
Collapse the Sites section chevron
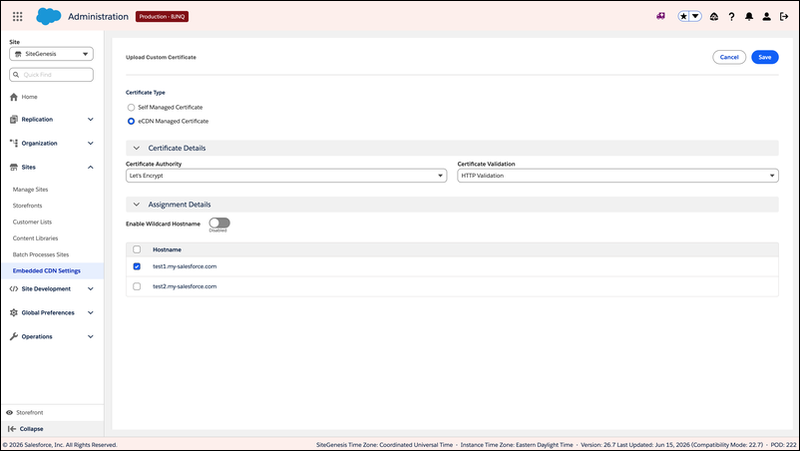coord(90,167)
